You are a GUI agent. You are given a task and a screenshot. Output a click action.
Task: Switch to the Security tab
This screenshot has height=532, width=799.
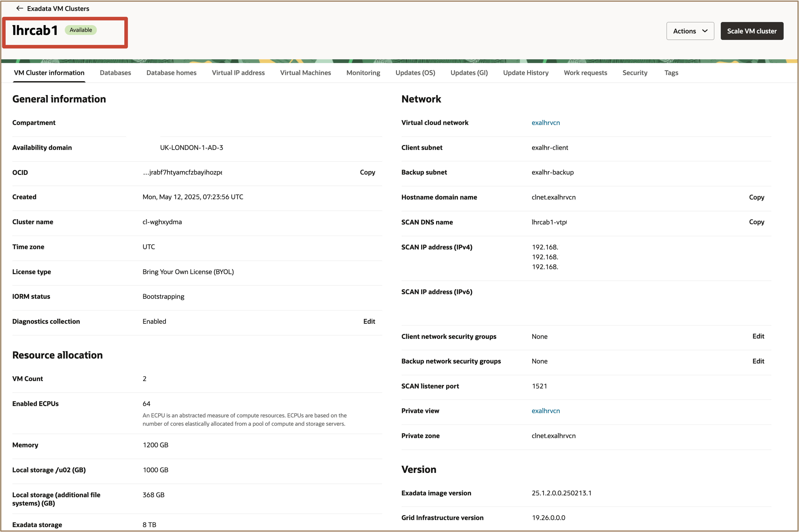pyautogui.click(x=635, y=73)
